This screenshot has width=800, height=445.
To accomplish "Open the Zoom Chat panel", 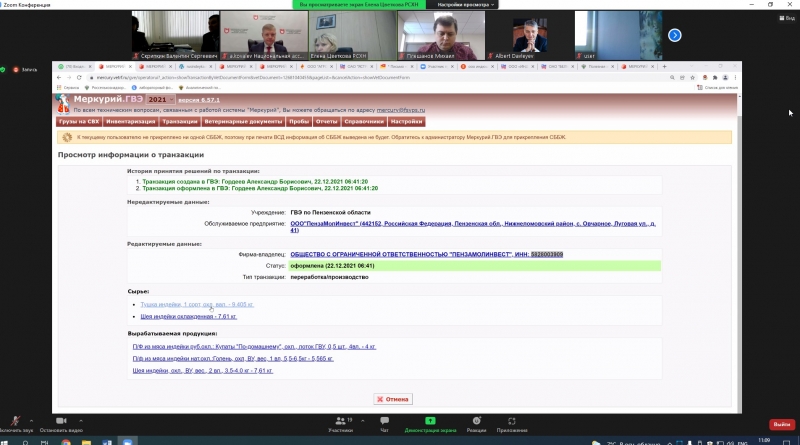I will (384, 424).
